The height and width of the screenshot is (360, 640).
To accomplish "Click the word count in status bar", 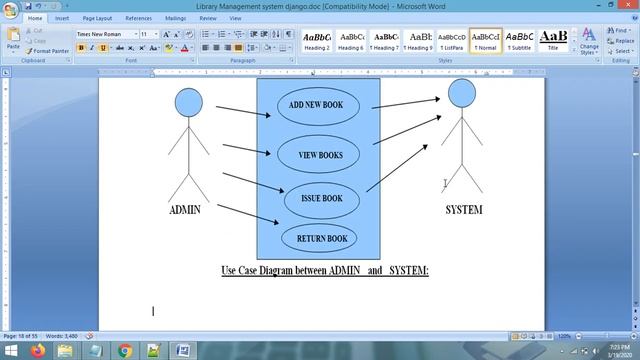I will point(62,336).
